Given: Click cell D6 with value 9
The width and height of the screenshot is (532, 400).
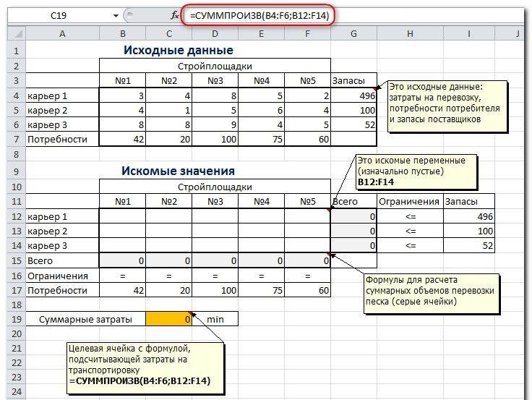Looking at the screenshot, I should tap(215, 125).
